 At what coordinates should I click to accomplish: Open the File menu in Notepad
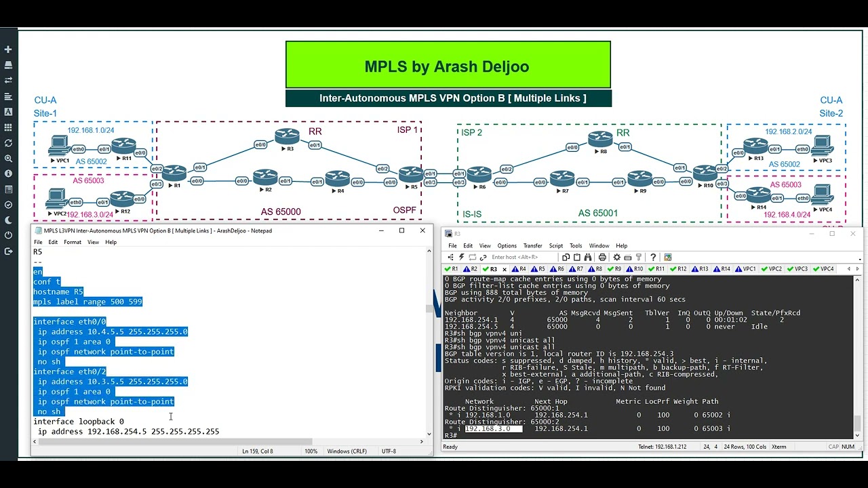pyautogui.click(x=38, y=242)
